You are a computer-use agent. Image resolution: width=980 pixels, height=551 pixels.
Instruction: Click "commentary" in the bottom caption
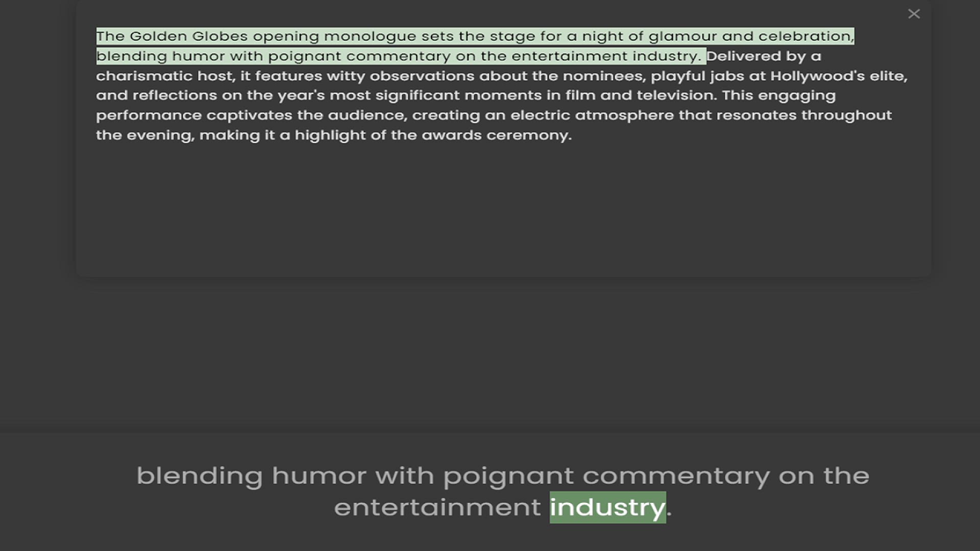click(x=676, y=476)
